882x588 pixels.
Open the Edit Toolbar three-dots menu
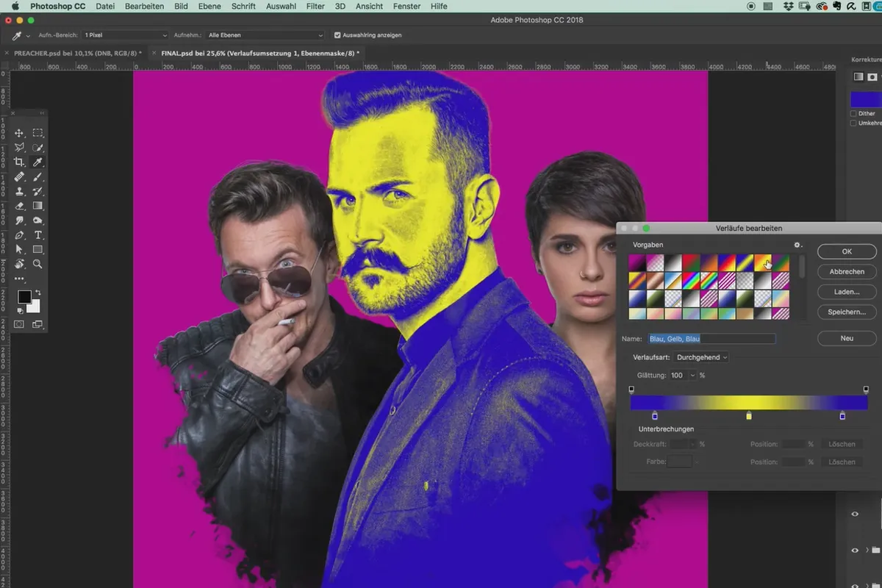coord(19,279)
